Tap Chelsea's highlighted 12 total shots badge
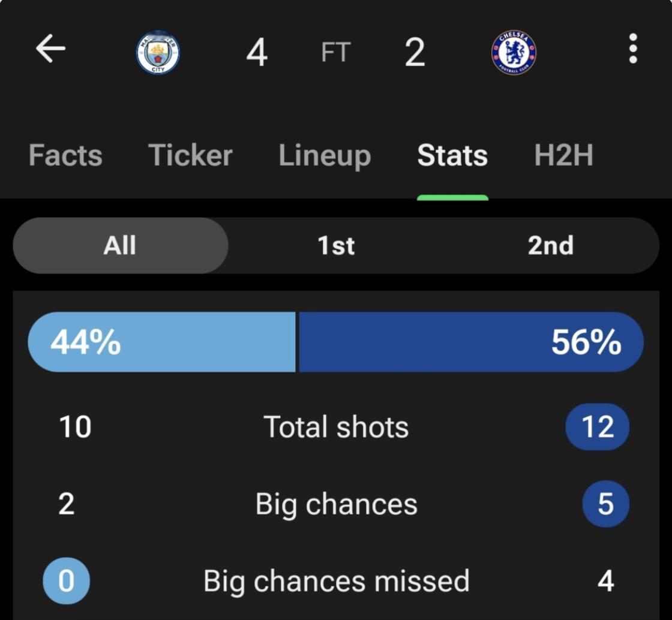Image resolution: width=672 pixels, height=620 pixels. tap(598, 427)
